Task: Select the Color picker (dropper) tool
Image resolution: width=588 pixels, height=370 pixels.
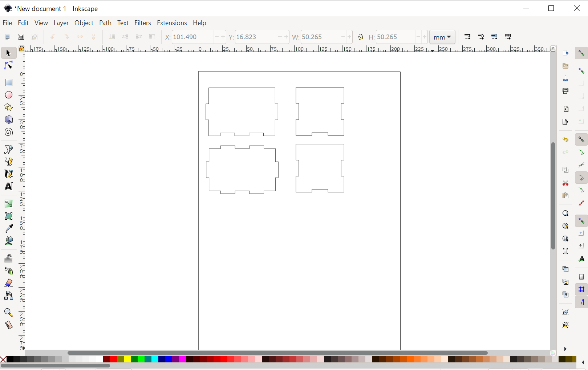Action: pos(8,228)
